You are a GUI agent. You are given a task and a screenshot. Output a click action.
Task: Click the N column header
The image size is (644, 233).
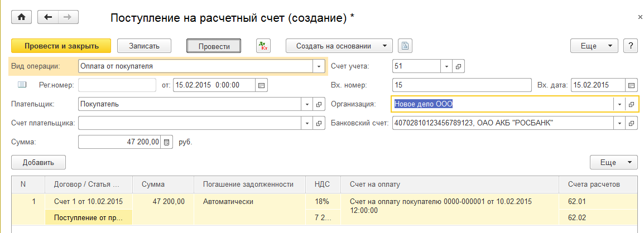click(28, 185)
